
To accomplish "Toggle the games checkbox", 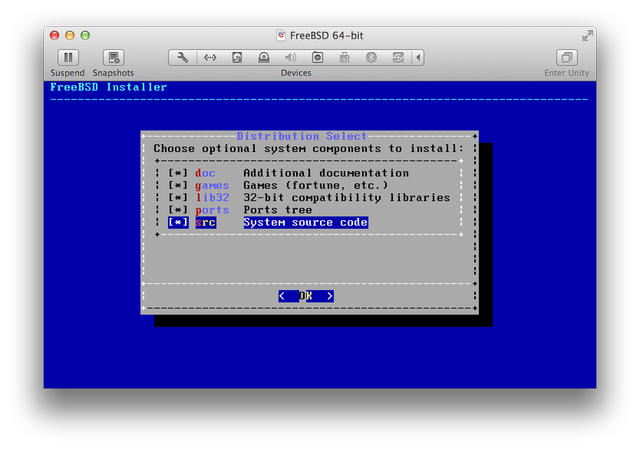I will [178, 185].
